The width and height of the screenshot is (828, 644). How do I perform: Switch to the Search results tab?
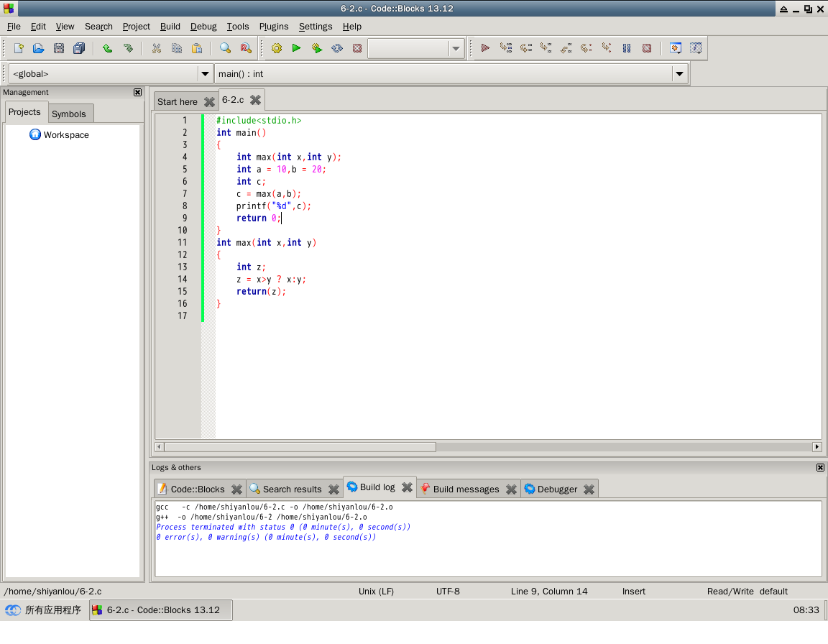click(292, 489)
